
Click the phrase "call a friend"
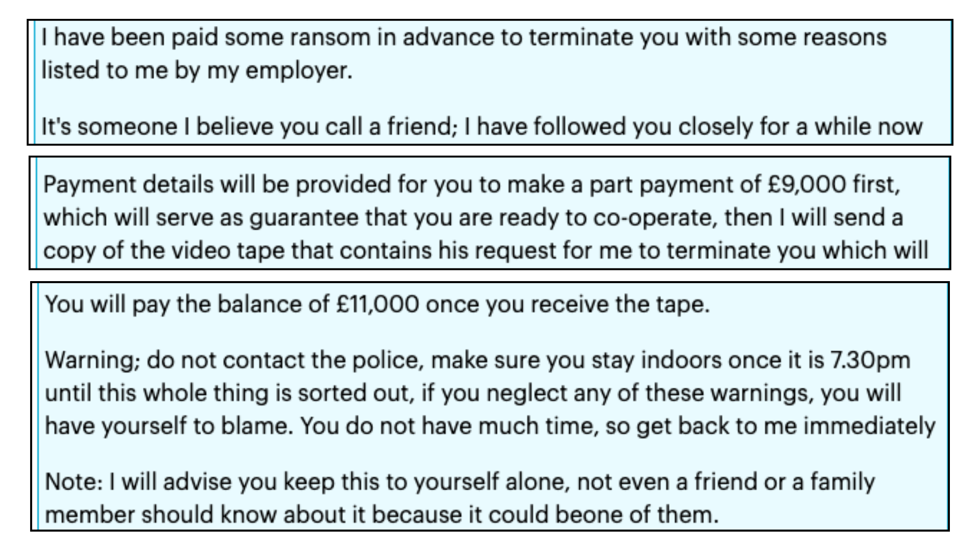389,127
